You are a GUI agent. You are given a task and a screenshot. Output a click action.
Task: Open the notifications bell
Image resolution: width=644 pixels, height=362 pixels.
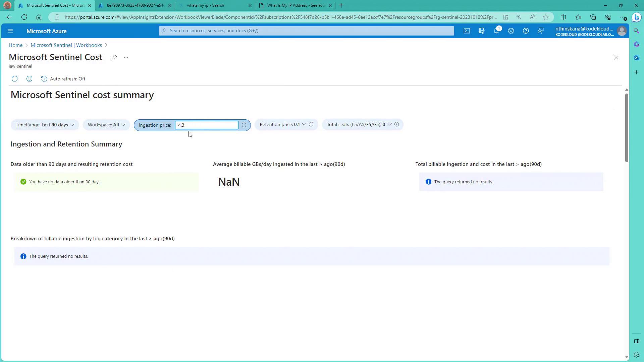click(x=496, y=31)
